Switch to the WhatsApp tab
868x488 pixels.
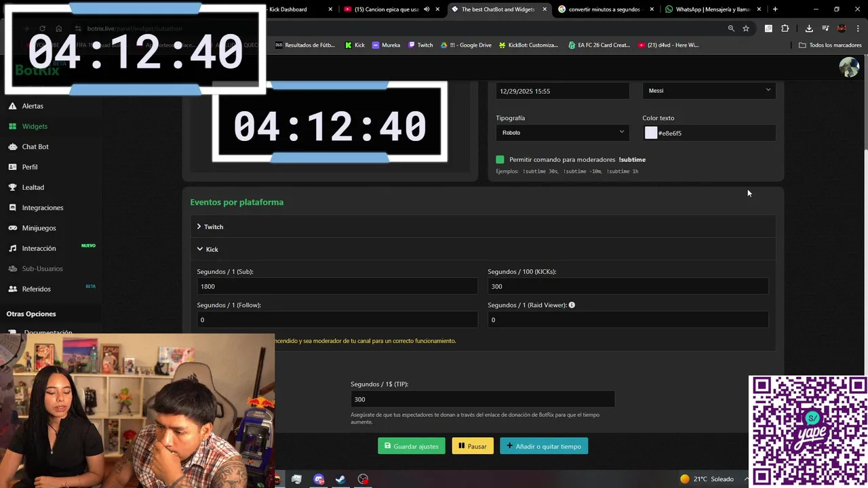[712, 9]
